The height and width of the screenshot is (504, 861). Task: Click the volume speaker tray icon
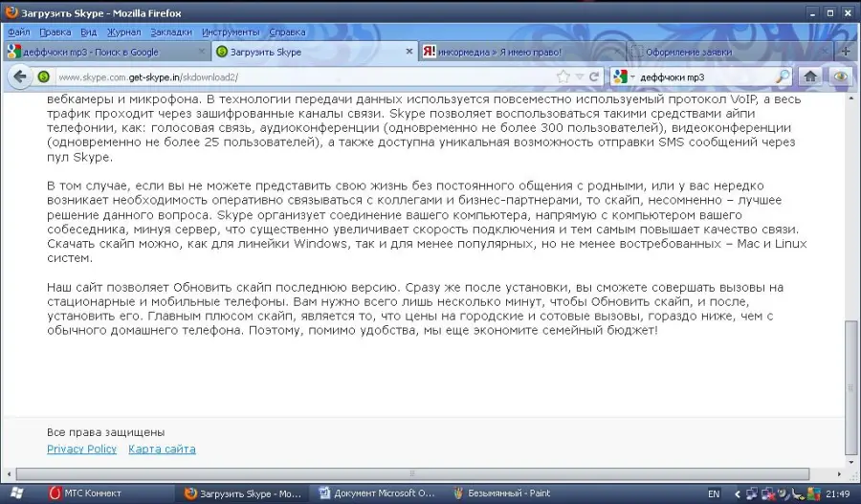[x=783, y=493]
